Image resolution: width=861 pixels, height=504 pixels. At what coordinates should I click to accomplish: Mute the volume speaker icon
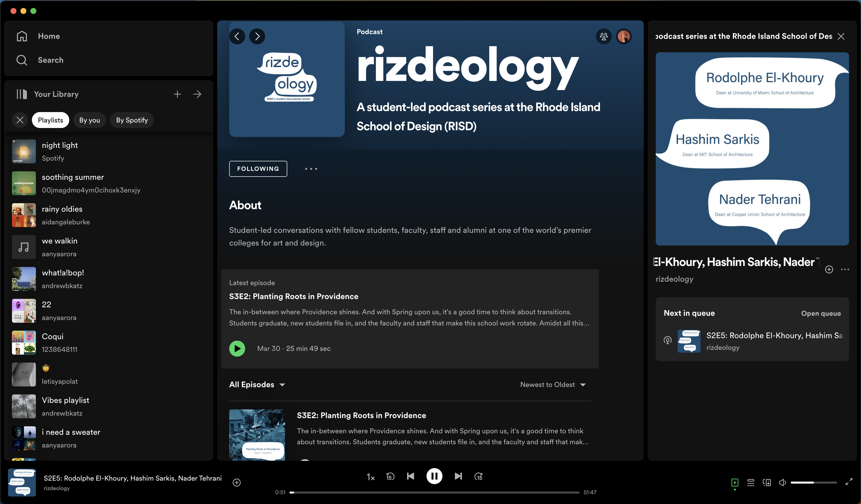pos(783,483)
